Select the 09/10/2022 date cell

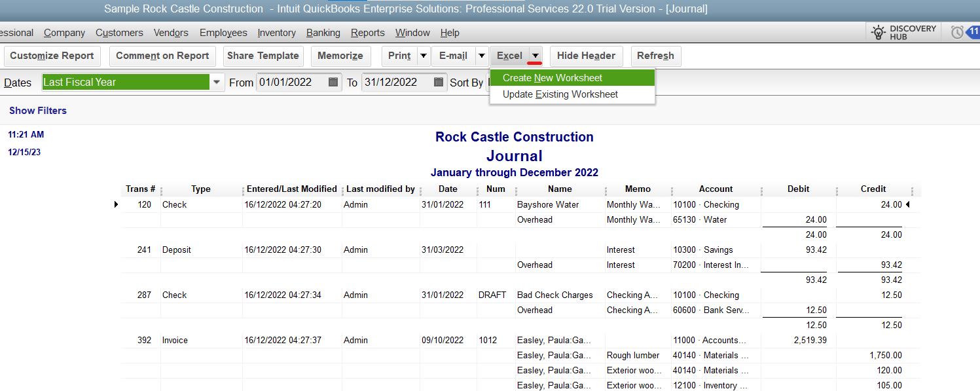click(x=443, y=341)
